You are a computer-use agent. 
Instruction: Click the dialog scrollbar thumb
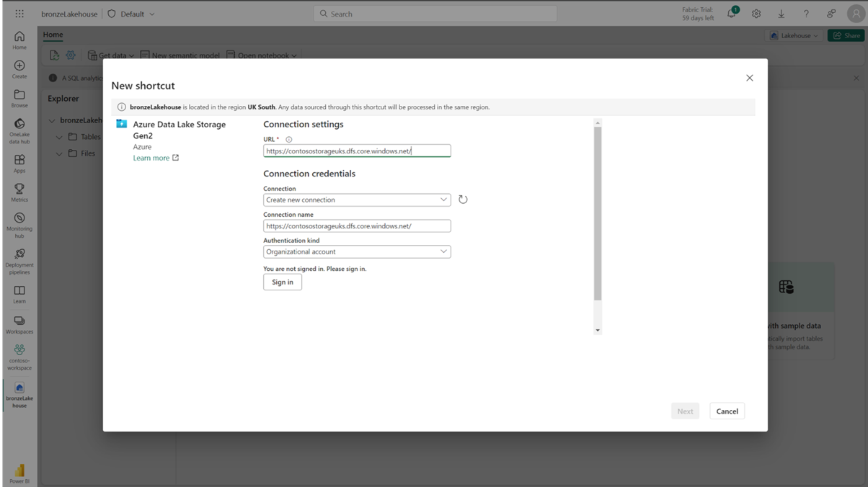[x=598, y=214]
